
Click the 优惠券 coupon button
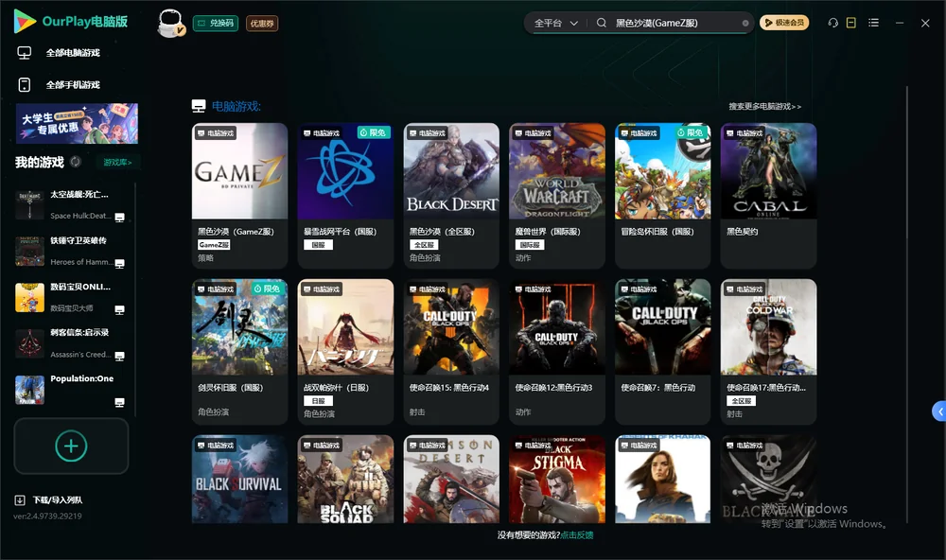pos(262,24)
